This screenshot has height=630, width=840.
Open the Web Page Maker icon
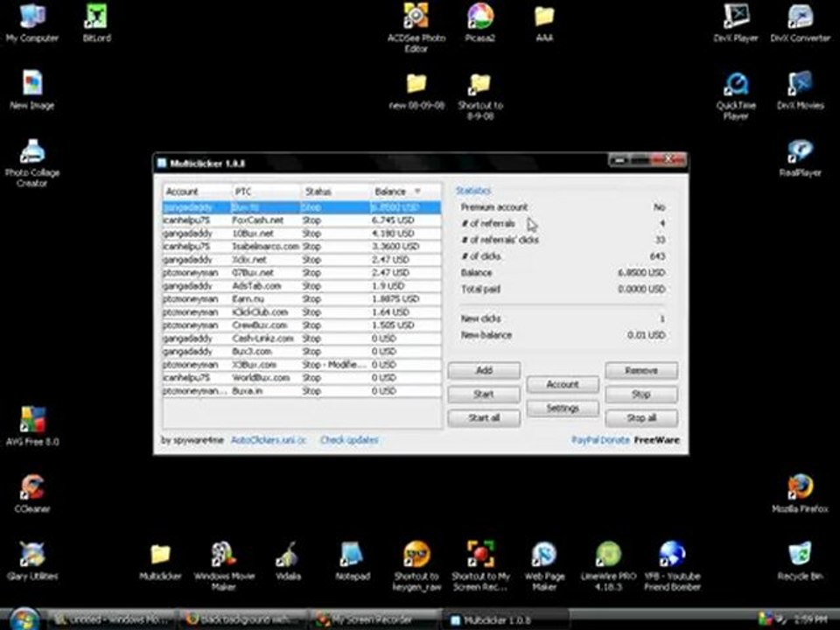[x=543, y=566]
